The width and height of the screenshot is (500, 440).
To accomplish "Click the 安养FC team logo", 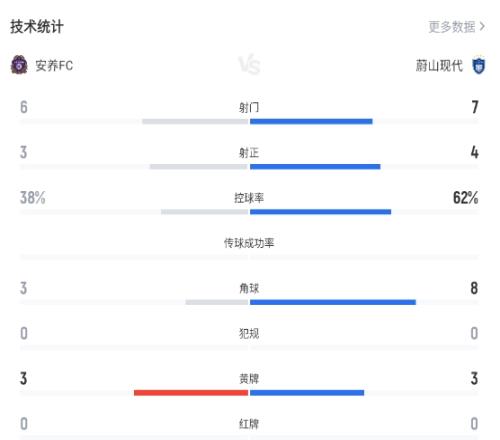I will pos(19,65).
